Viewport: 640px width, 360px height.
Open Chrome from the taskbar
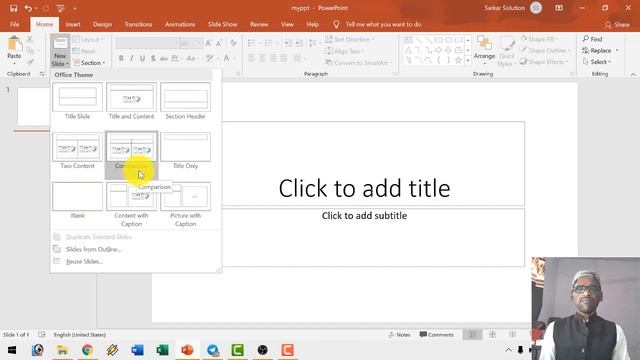[87, 350]
